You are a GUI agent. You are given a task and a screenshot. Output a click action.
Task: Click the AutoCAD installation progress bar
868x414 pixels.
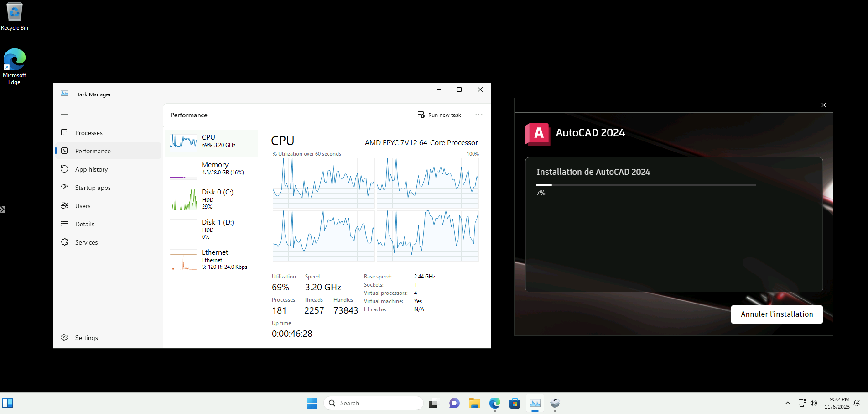pyautogui.click(x=646, y=185)
